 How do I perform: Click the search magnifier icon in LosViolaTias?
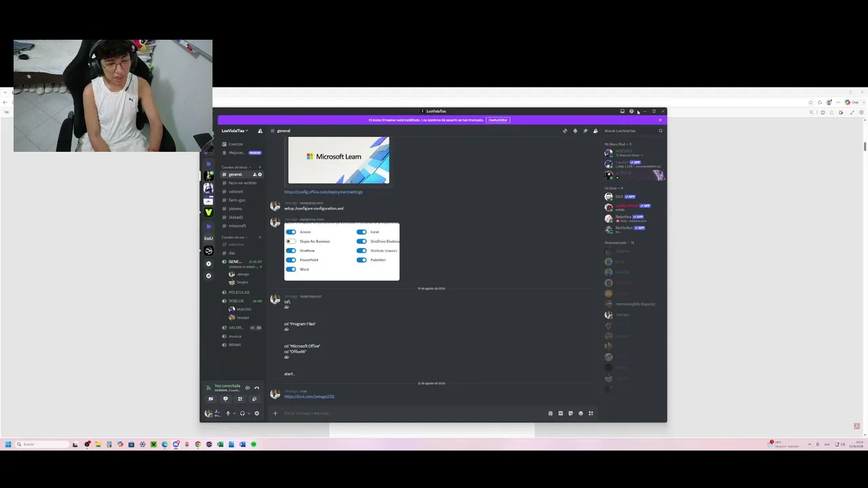click(x=660, y=131)
